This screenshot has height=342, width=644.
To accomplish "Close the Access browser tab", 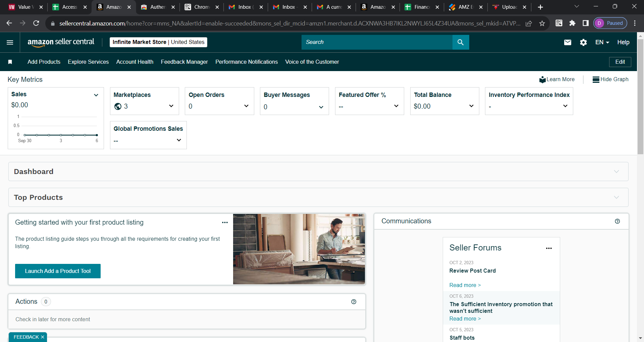I will (85, 7).
